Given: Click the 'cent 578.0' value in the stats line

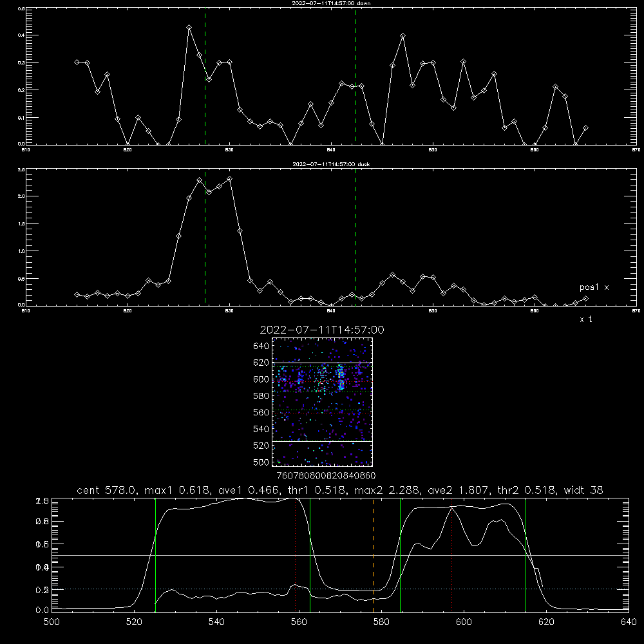Looking at the screenshot, I should (x=107, y=490).
